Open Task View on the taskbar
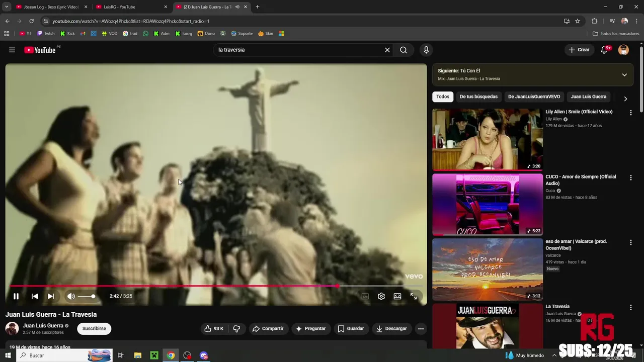This screenshot has width=644, height=362. click(x=121, y=355)
